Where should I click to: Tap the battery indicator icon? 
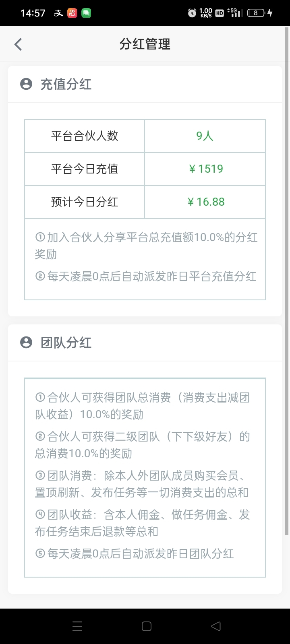256,13
